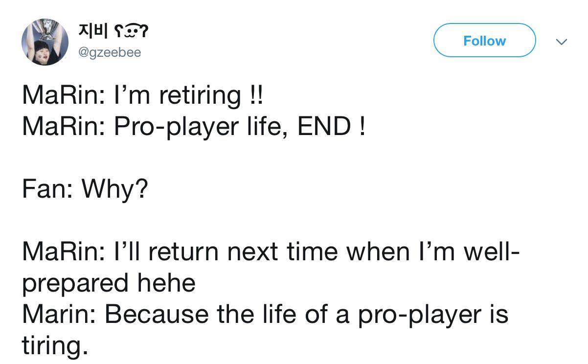
Task: Click the face emoji beside the display name
Action: pos(131,32)
